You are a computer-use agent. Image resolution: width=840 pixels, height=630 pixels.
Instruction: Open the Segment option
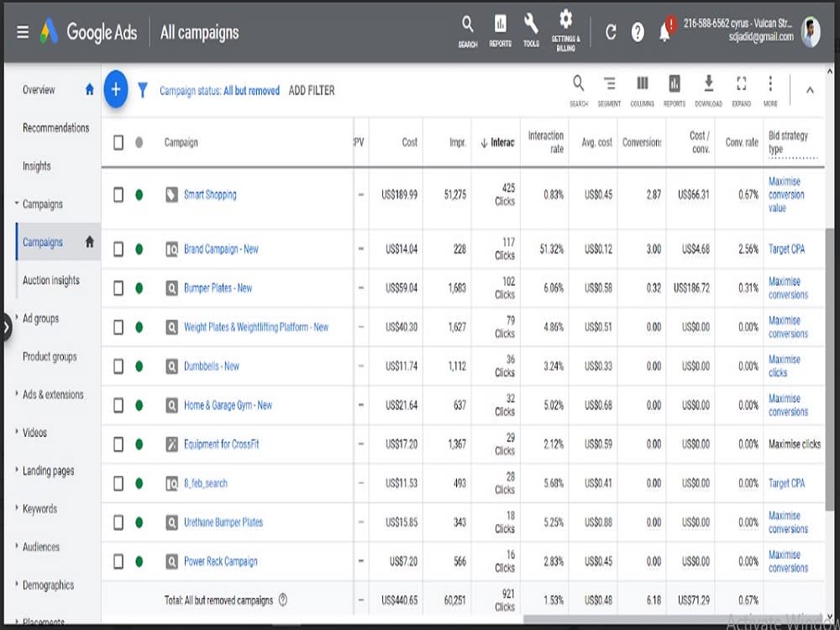[x=609, y=90]
